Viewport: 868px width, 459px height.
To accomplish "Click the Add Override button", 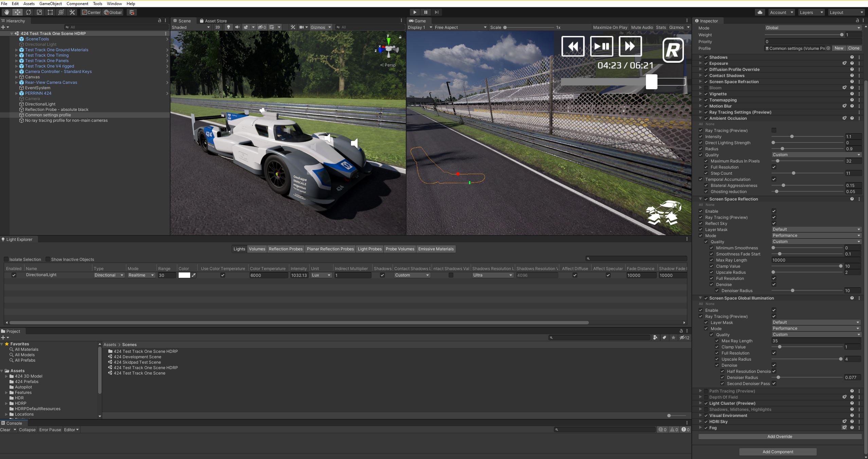I will click(779, 437).
